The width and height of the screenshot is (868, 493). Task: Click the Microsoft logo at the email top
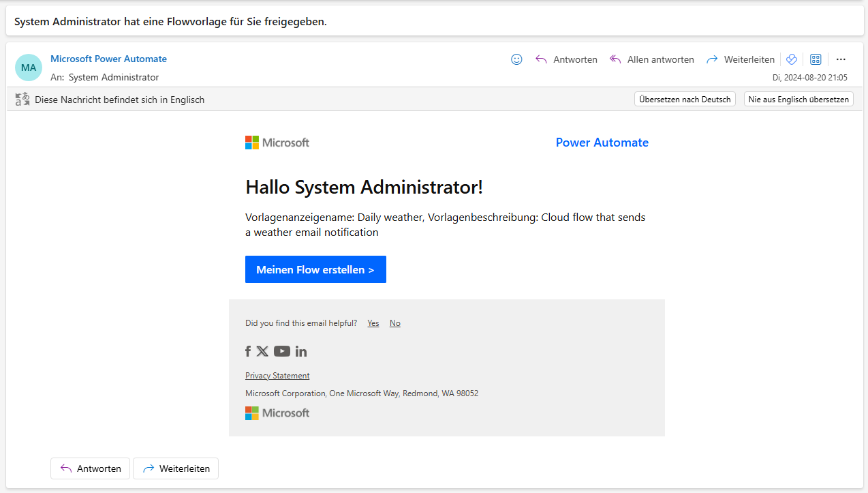pos(277,142)
